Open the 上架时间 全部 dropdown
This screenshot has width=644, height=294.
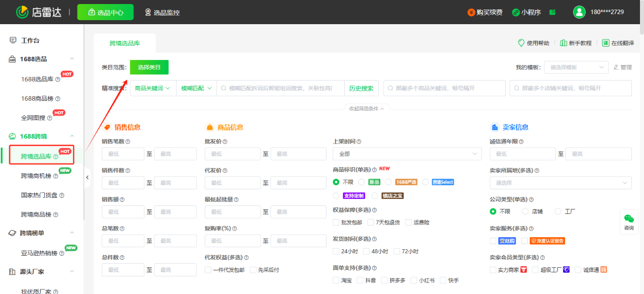click(x=407, y=154)
